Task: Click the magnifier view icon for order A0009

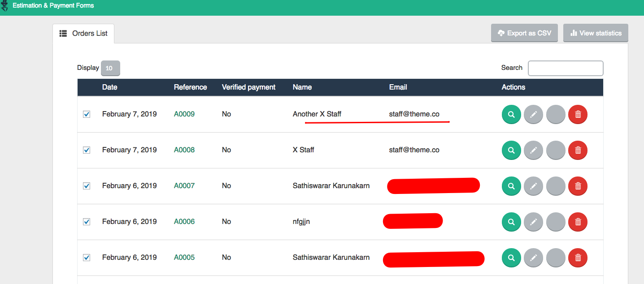Action: (511, 114)
